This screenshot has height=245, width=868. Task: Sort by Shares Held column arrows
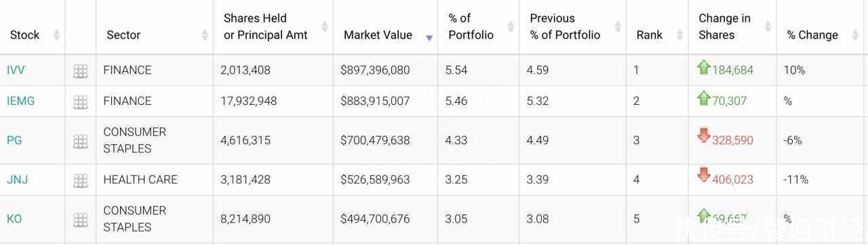point(324,26)
